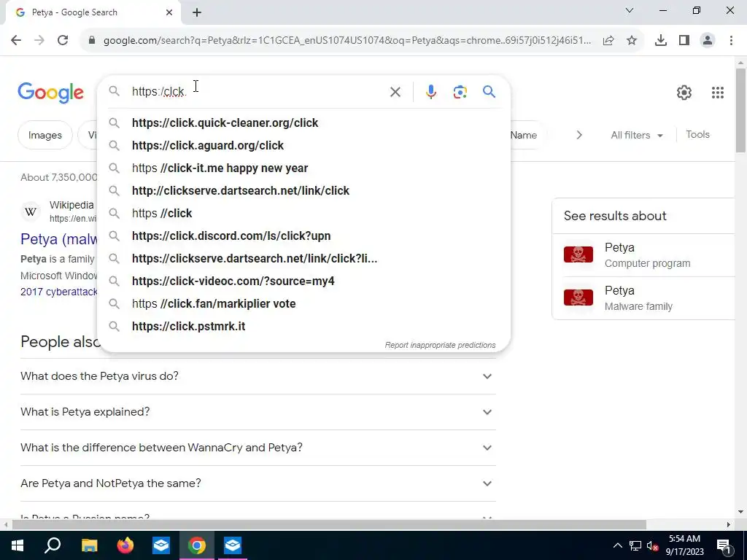
Task: Expand 'What does the Petya virus do?'
Action: click(x=258, y=376)
